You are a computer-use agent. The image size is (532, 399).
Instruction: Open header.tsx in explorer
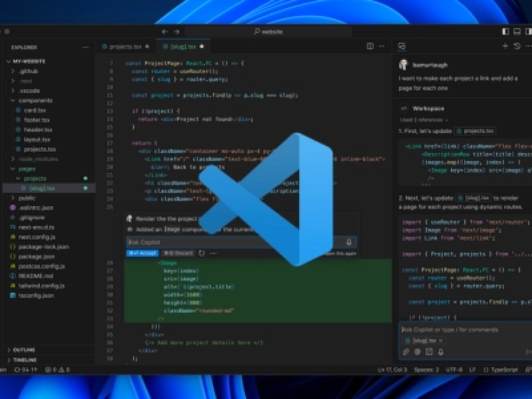49,130
